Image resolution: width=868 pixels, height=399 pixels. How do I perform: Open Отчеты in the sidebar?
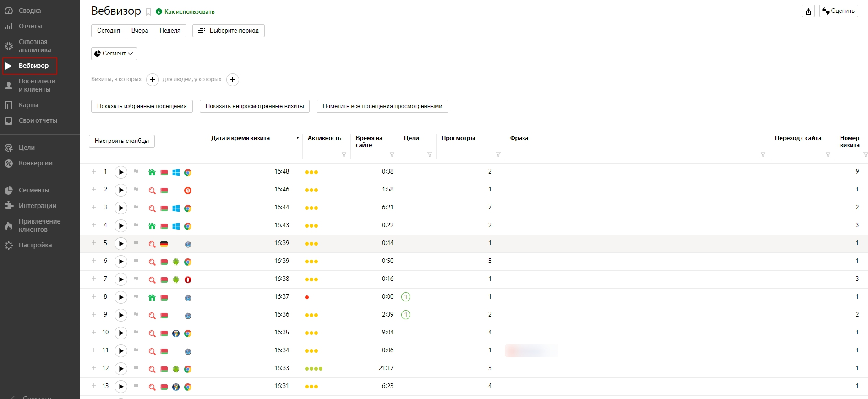(x=30, y=26)
